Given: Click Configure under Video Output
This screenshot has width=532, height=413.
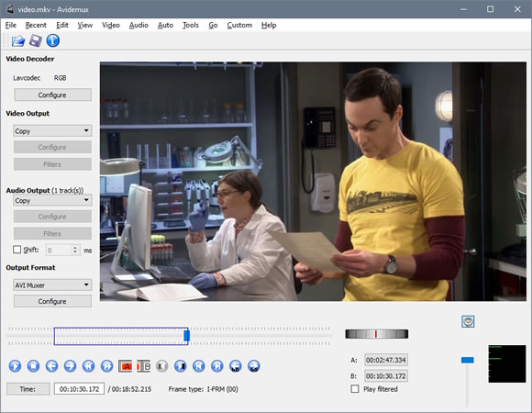Looking at the screenshot, I should click(52, 147).
